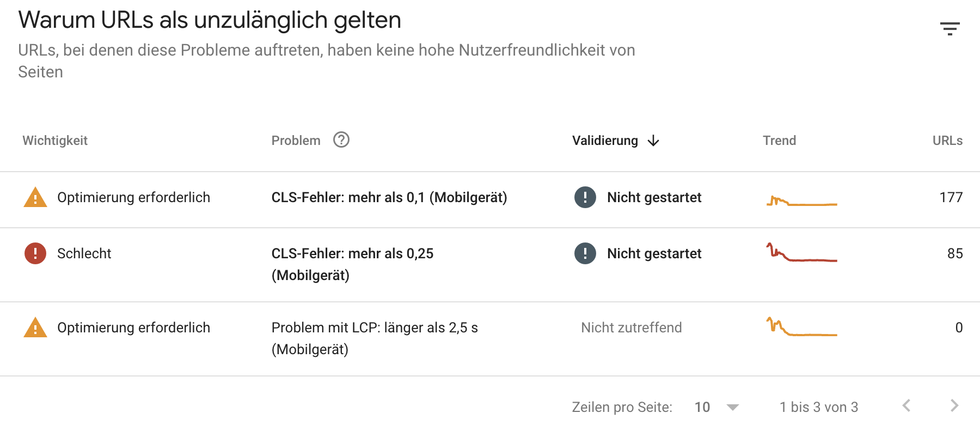
Task: Go to the next page arrow
Action: coord(954,405)
